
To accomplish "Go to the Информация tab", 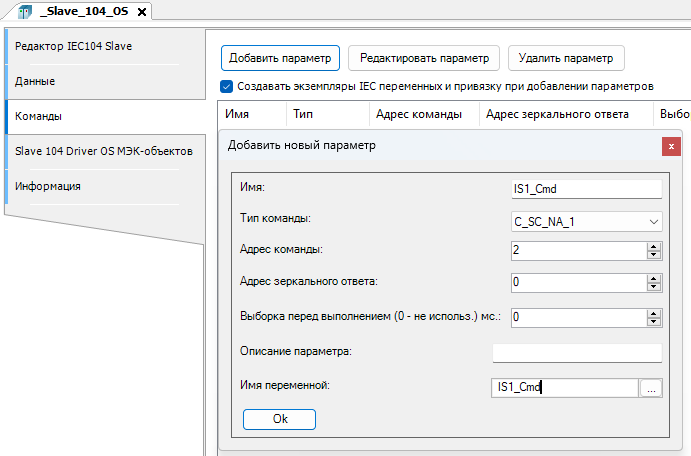I will point(48,186).
